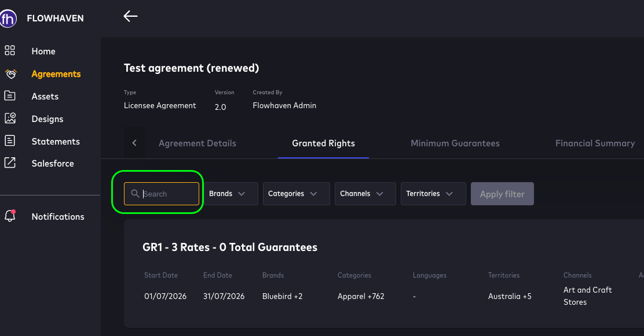Click the Notifications bell icon
The width and height of the screenshot is (644, 336).
[x=10, y=216]
